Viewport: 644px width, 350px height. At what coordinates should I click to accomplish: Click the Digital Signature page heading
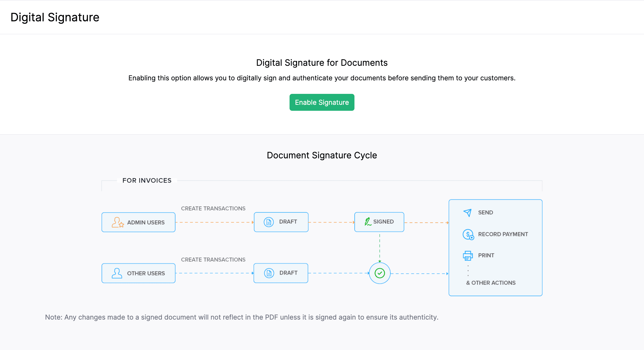click(55, 17)
